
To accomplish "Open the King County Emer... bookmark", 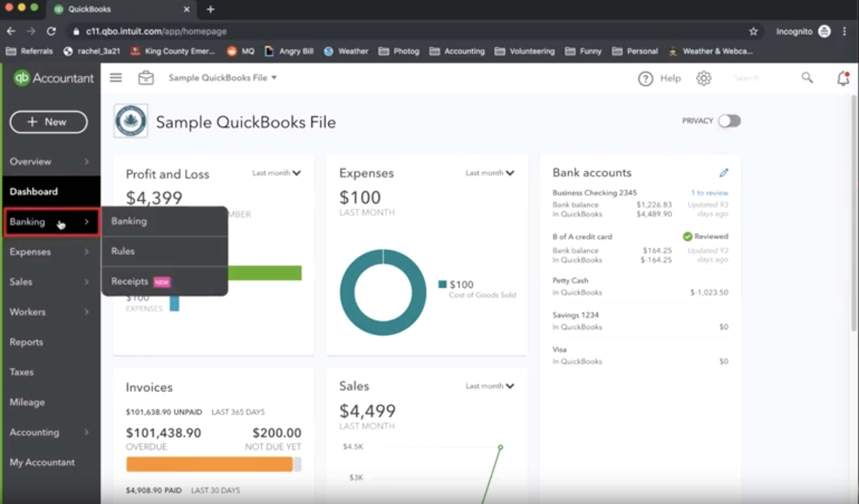I will click(x=173, y=51).
